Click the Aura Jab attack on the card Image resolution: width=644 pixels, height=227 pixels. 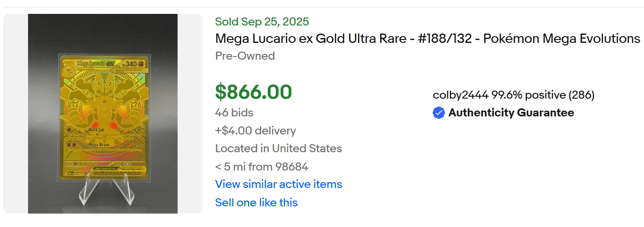click(x=97, y=130)
